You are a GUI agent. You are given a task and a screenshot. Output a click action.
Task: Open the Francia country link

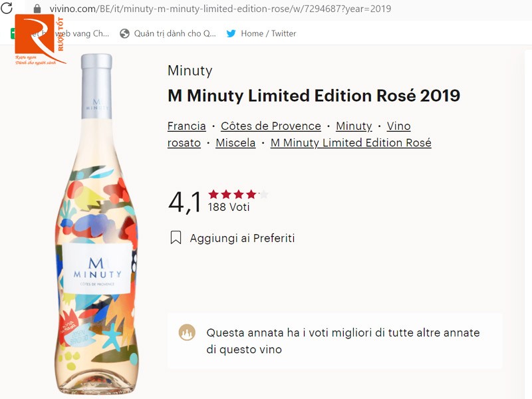186,126
